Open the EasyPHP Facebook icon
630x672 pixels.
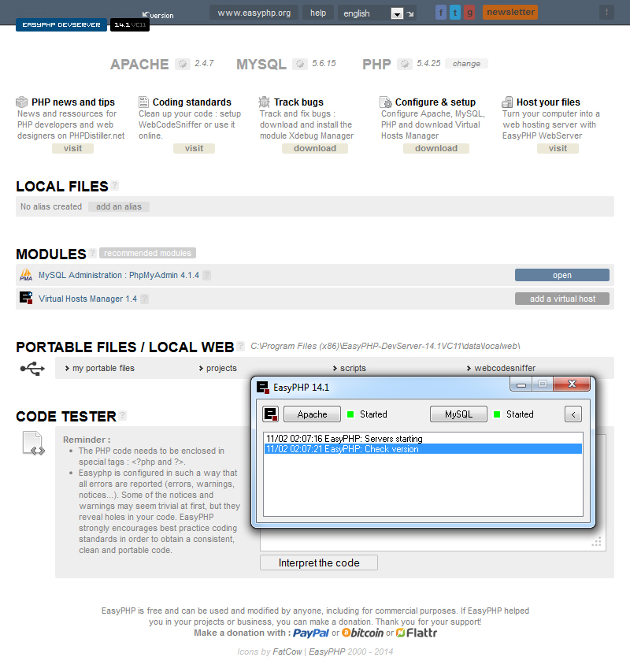tap(440, 12)
